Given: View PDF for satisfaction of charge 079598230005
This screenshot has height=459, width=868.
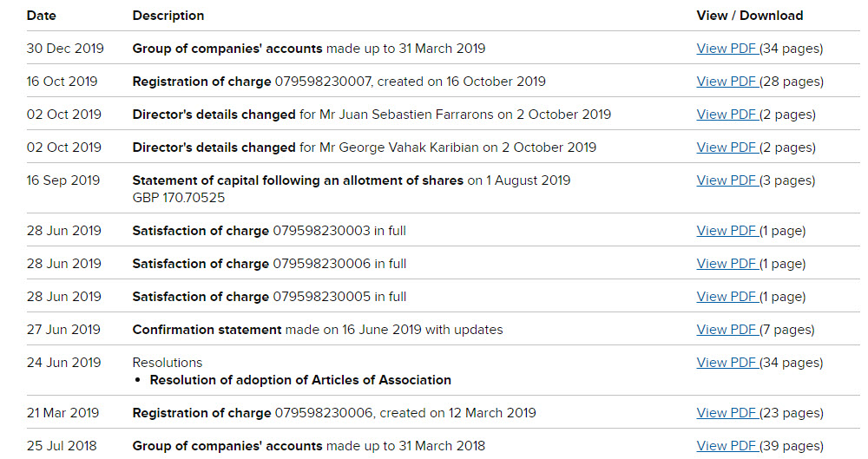Looking at the screenshot, I should tap(727, 296).
